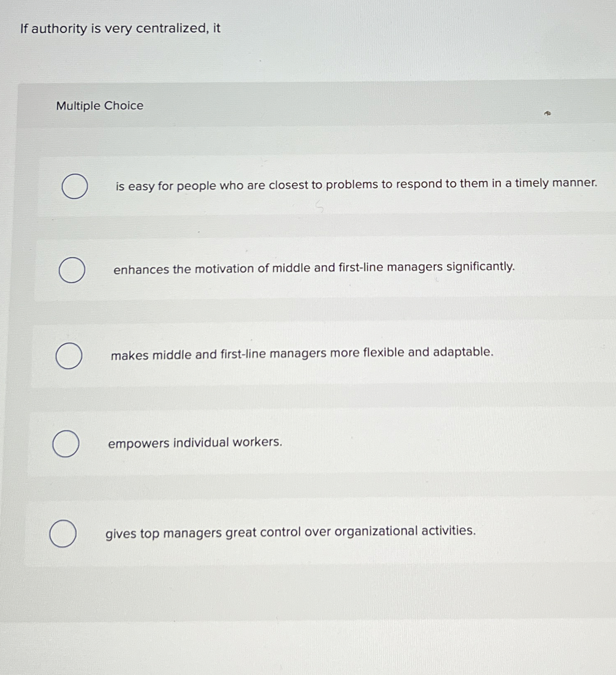The image size is (616, 675).
Task: Mark the 'makes middle and first-line managers' radio
Action: (69, 356)
